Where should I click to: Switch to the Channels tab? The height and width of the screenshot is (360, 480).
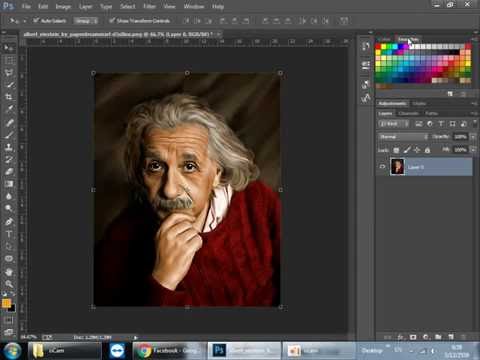[x=408, y=113]
